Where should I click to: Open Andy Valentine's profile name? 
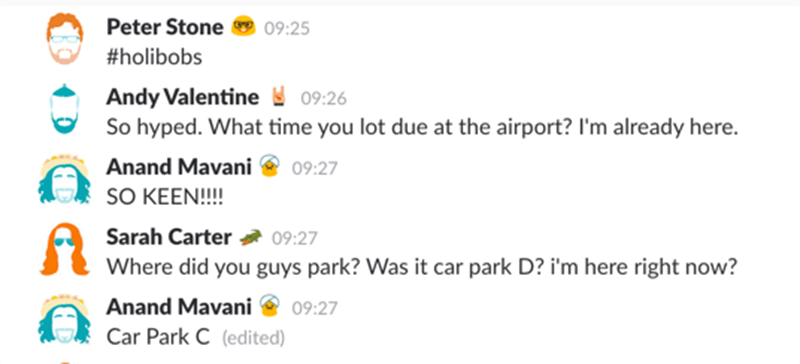(183, 97)
